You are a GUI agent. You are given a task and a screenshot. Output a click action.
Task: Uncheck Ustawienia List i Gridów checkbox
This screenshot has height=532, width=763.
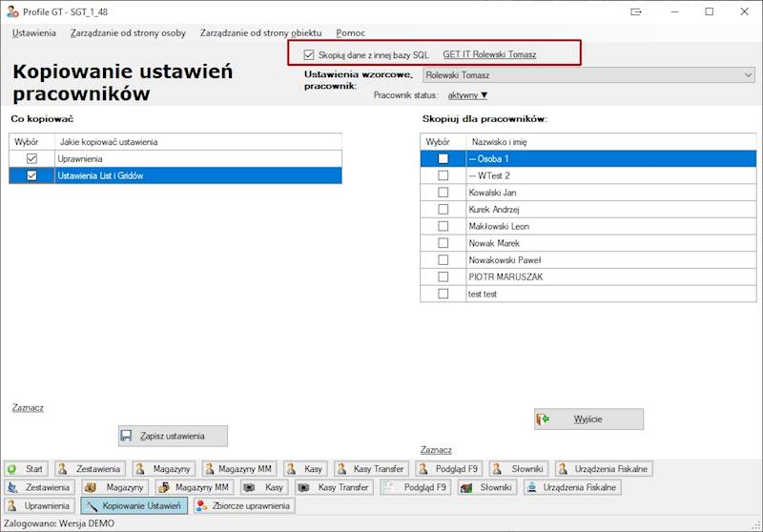point(31,175)
